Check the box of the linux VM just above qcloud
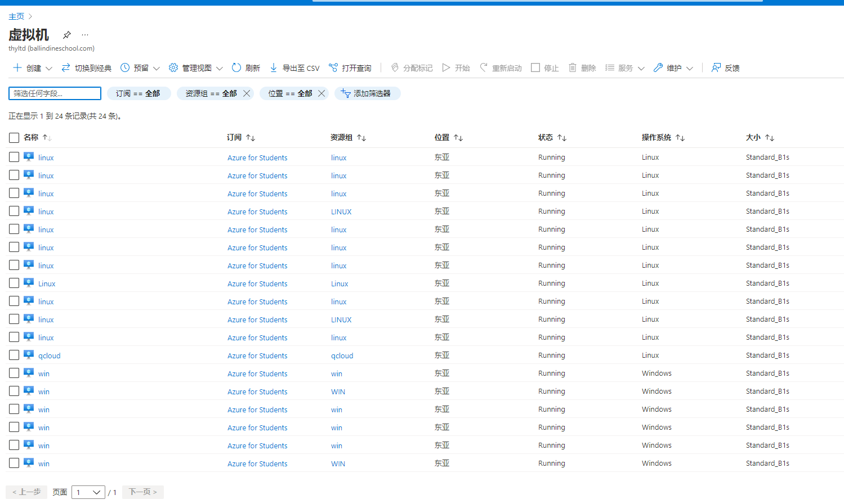The image size is (844, 504). click(x=14, y=337)
